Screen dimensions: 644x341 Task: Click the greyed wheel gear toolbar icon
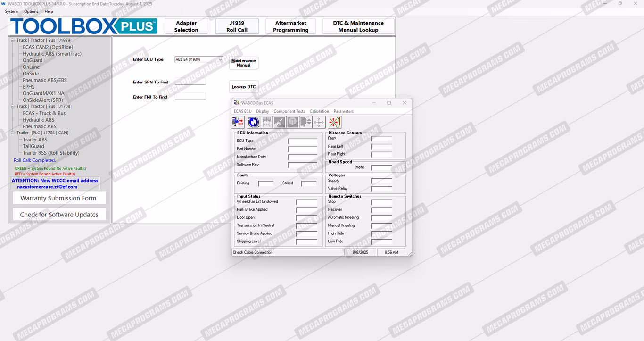(x=292, y=122)
